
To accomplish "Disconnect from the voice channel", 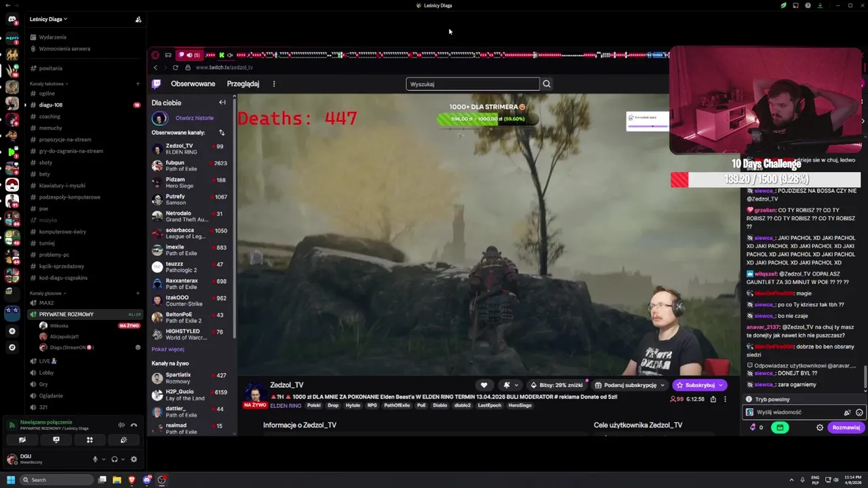I will point(134,425).
